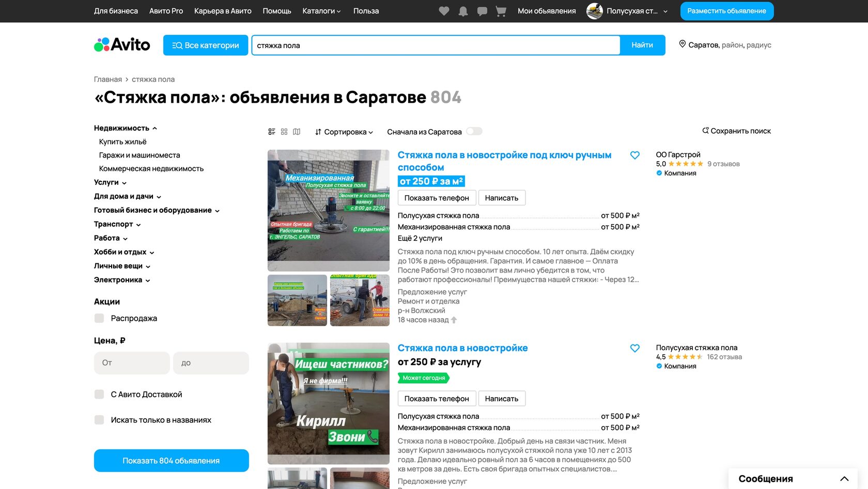Viewport: 868px width, 489px height.
Task: Go to 'Мои объявления'
Action: [x=547, y=11]
